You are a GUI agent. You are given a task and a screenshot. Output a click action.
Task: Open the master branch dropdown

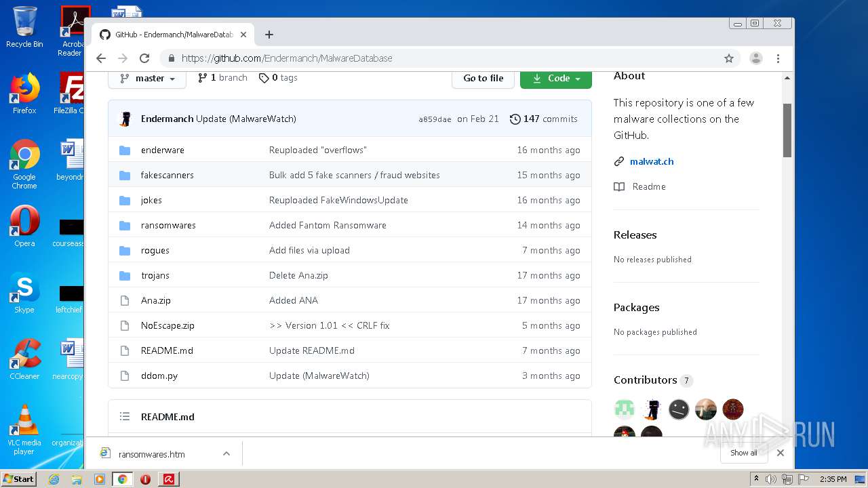[x=147, y=78]
